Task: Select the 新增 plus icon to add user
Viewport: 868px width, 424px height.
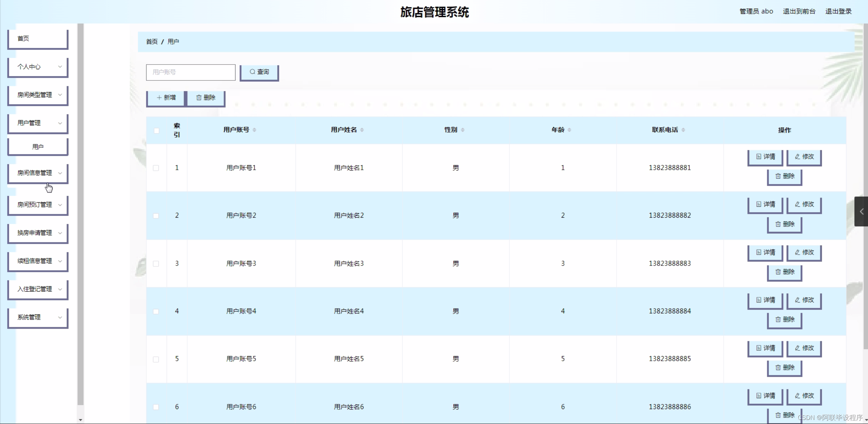Action: coord(159,97)
